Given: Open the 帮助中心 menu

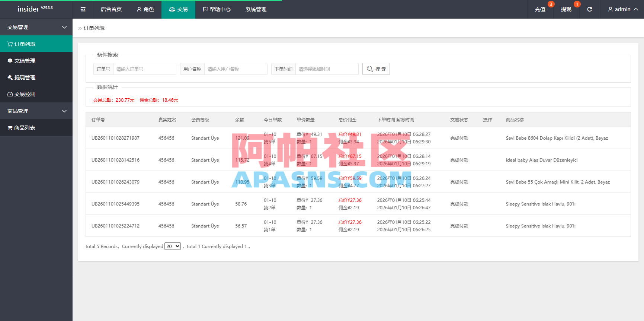Looking at the screenshot, I should (x=217, y=9).
